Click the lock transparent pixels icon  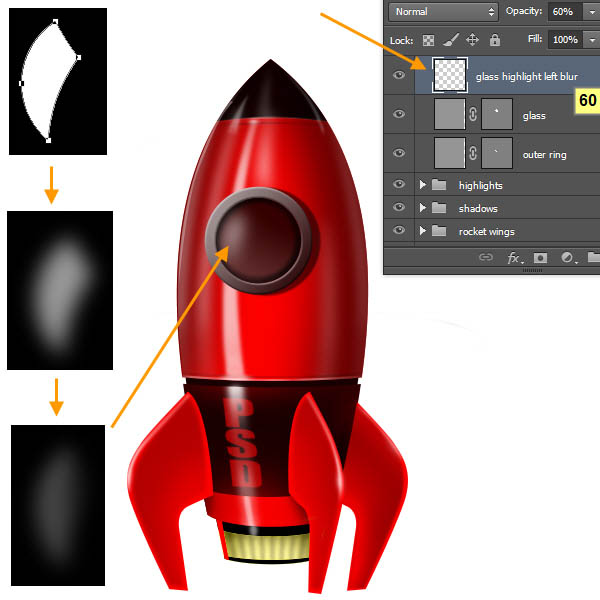pyautogui.click(x=429, y=40)
